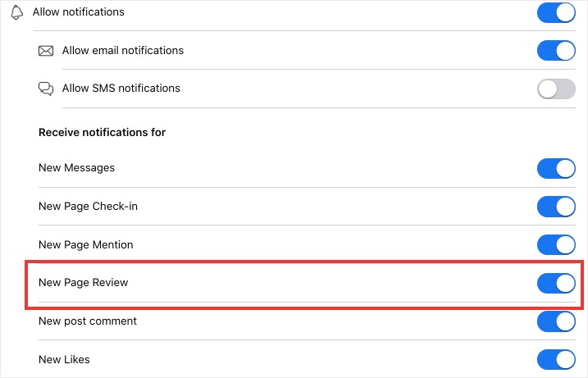Click the chat bubbles SMS icon

coord(46,89)
